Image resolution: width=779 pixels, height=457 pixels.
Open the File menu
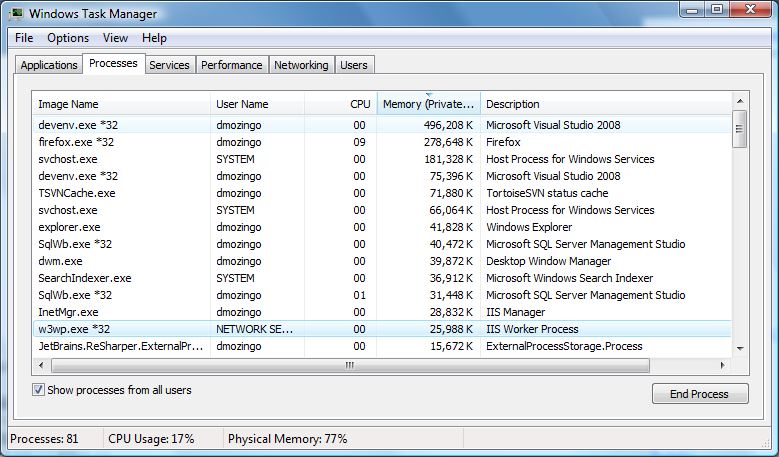pyautogui.click(x=24, y=38)
